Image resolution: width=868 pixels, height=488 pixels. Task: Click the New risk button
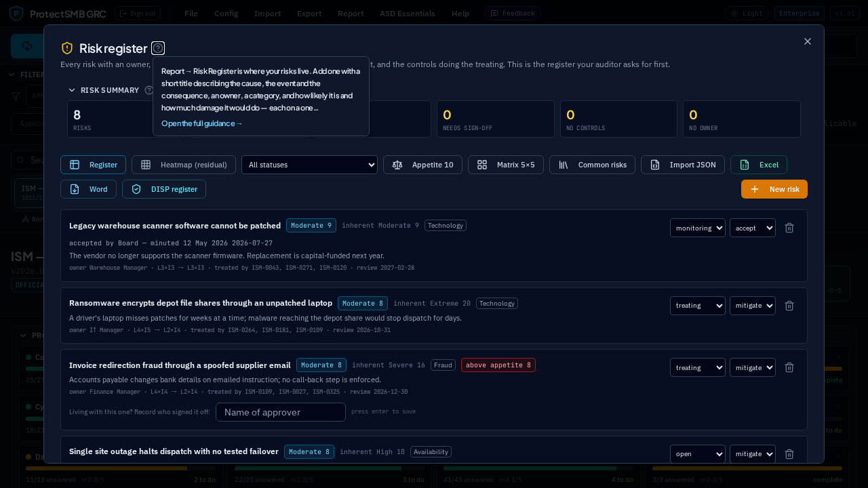click(774, 189)
